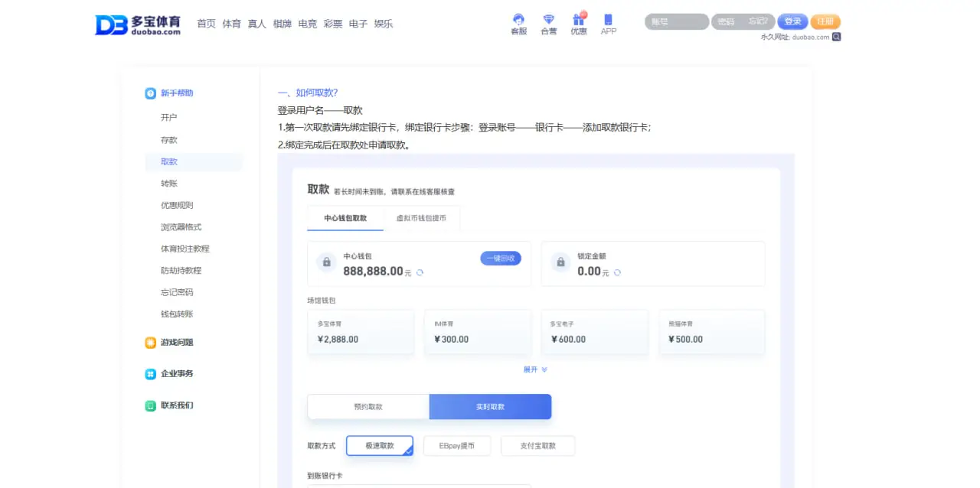Click the 多宝体育 ¥2,888.00 wallet card
The width and height of the screenshot is (980, 488).
coord(361,332)
